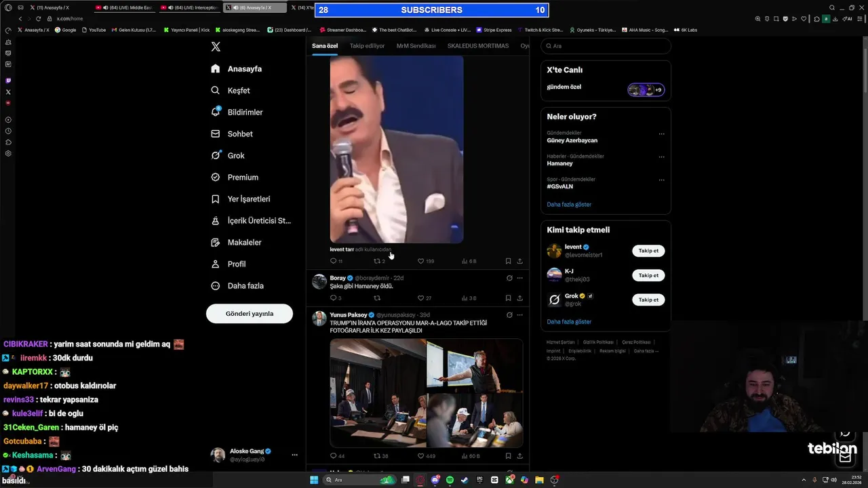The height and width of the screenshot is (488, 868).
Task: Like the video post with 159 likes
Action: point(420,261)
